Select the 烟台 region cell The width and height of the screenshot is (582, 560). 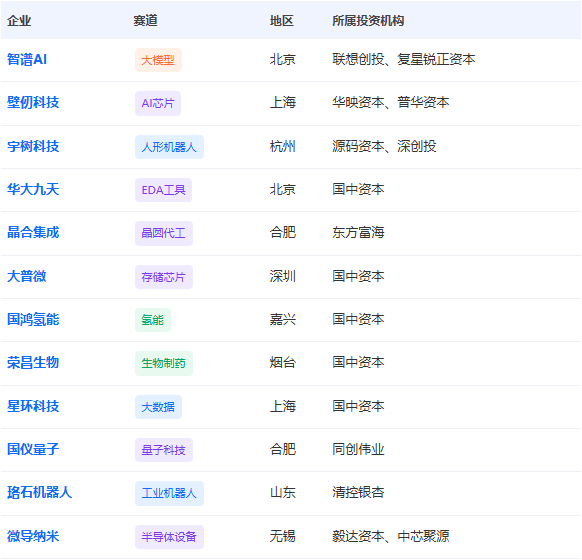pyautogui.click(x=283, y=363)
